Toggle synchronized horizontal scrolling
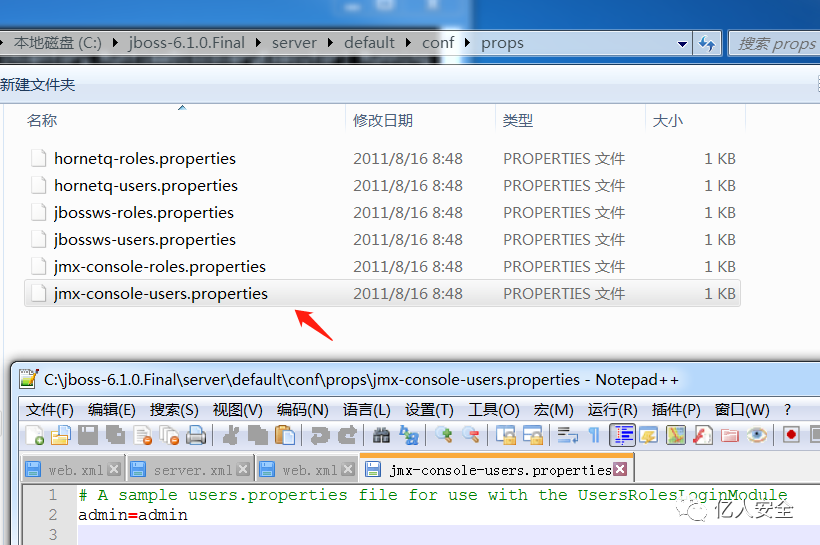The width and height of the screenshot is (820, 545). (533, 435)
